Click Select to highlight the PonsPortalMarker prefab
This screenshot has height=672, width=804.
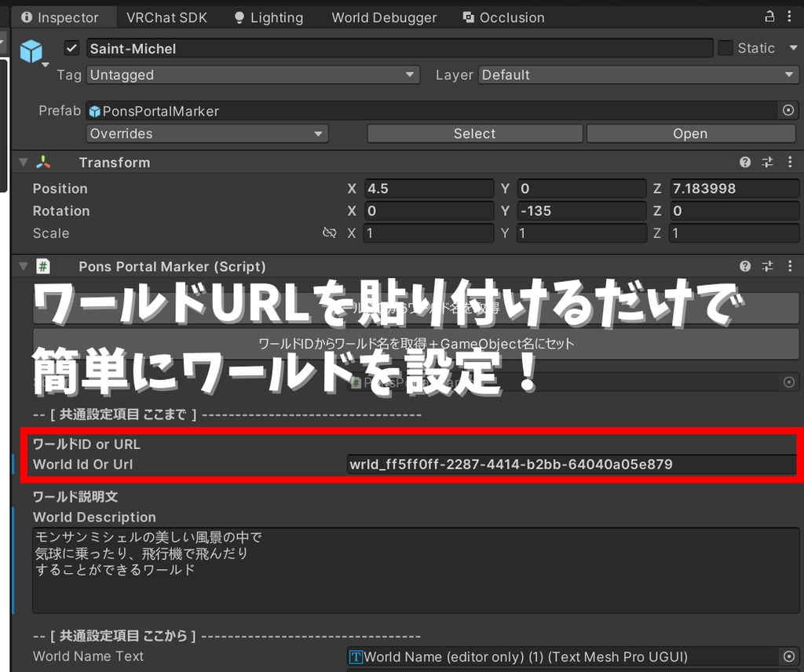[474, 133]
